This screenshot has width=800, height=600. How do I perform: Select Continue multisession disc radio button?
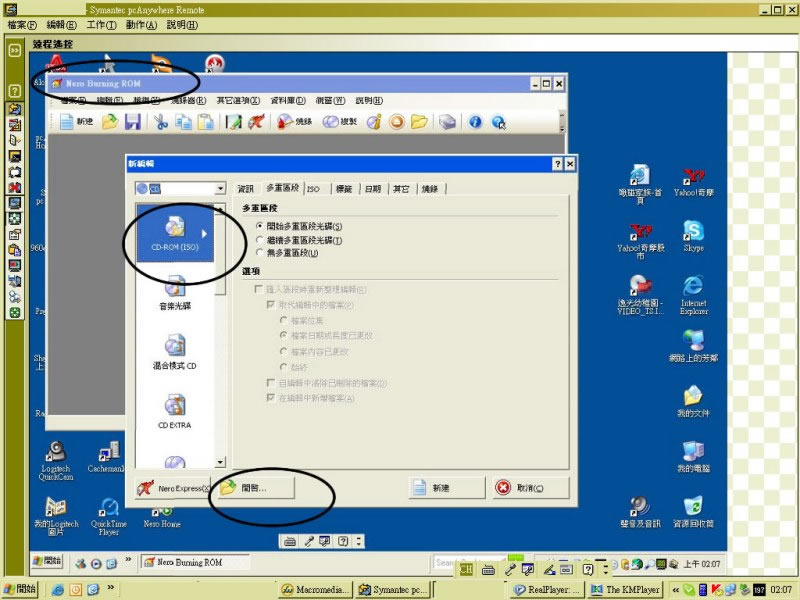click(260, 240)
